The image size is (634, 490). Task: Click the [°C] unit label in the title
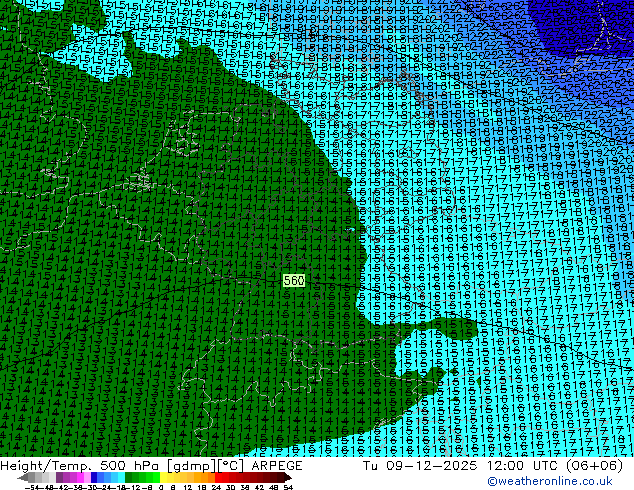coord(228,466)
